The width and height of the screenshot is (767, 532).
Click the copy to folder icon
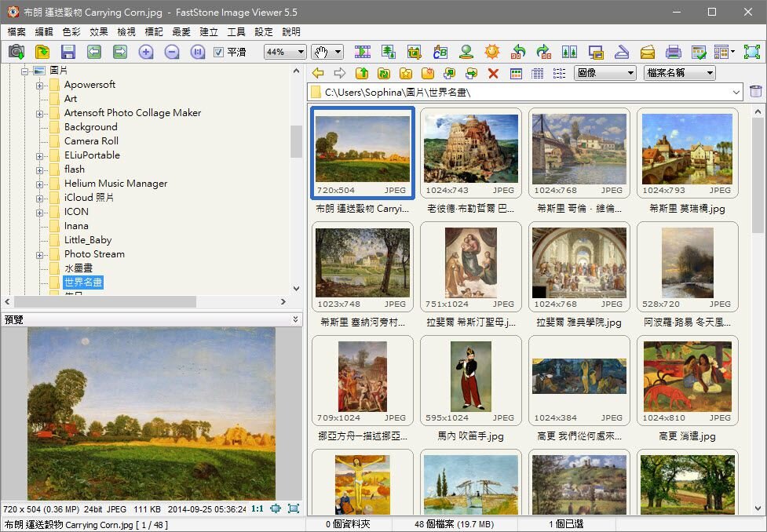pos(449,73)
